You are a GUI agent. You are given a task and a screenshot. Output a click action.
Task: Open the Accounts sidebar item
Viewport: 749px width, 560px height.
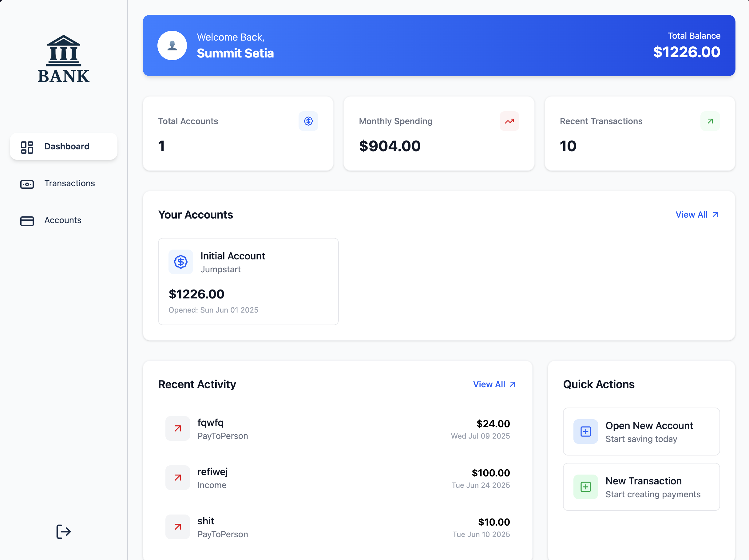pyautogui.click(x=64, y=220)
